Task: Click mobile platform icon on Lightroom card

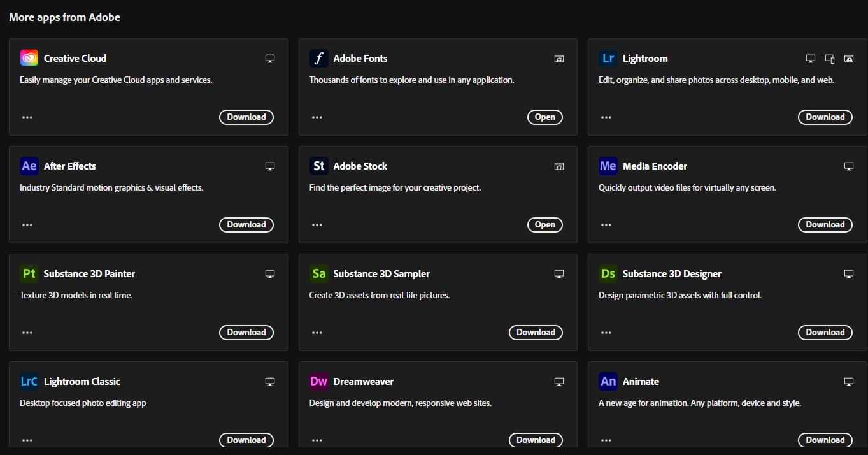Action: 830,59
